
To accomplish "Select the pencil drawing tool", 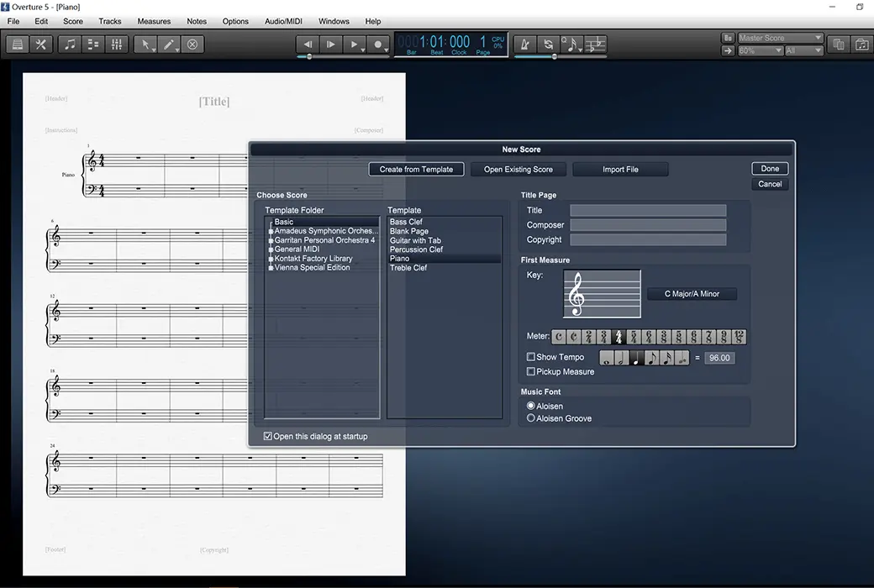I will (169, 45).
